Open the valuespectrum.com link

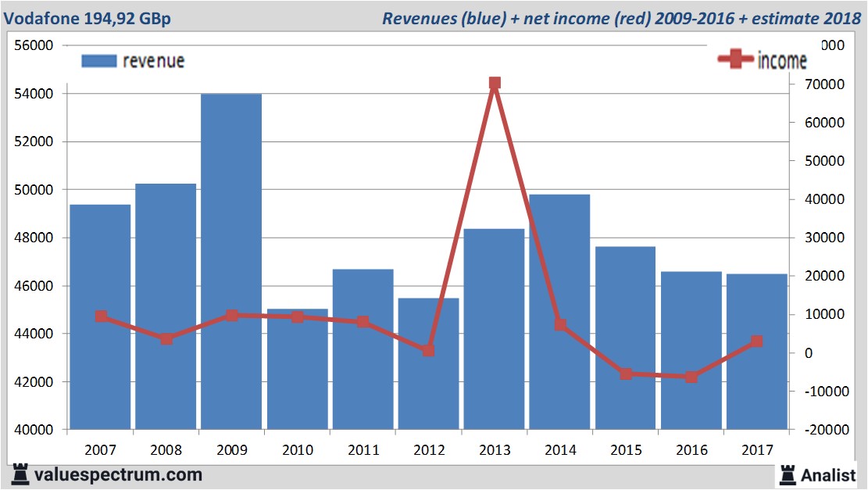(117, 474)
